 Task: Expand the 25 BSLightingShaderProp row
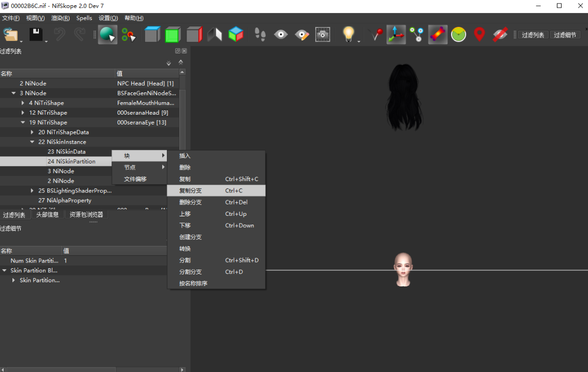coord(32,191)
